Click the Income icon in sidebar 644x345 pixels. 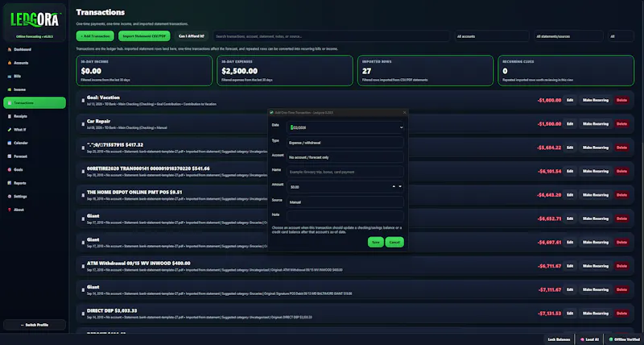point(9,89)
